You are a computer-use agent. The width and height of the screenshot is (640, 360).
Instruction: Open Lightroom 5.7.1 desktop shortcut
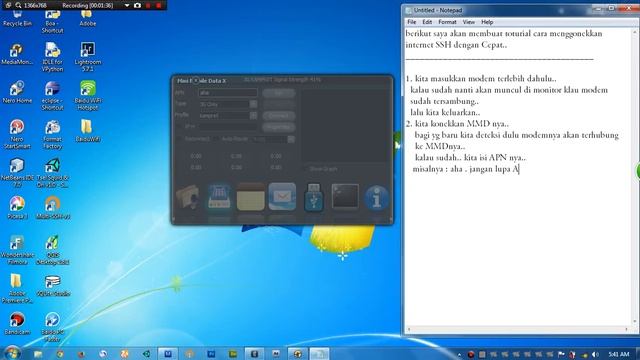click(88, 56)
